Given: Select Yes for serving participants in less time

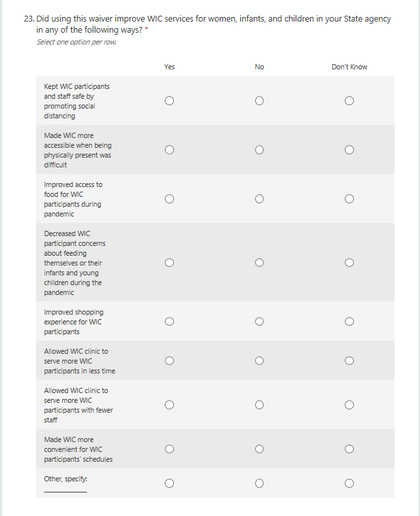Looking at the screenshot, I should pos(169,361).
